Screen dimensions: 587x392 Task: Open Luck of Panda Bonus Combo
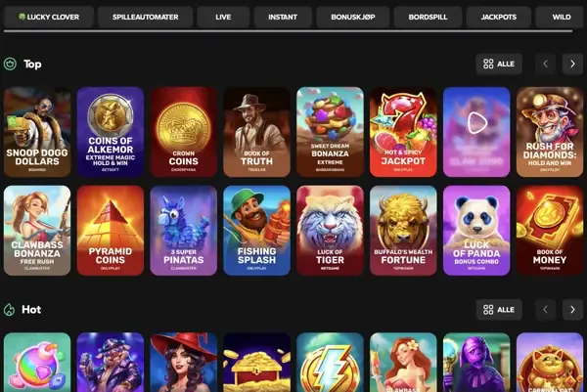click(x=476, y=231)
